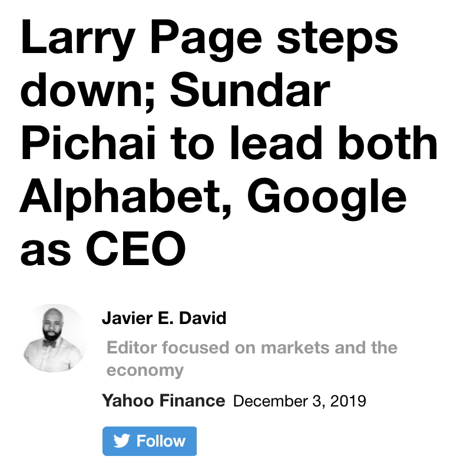457x476 pixels.
Task: Click the word "CEO" in the headline
Action: [135, 247]
